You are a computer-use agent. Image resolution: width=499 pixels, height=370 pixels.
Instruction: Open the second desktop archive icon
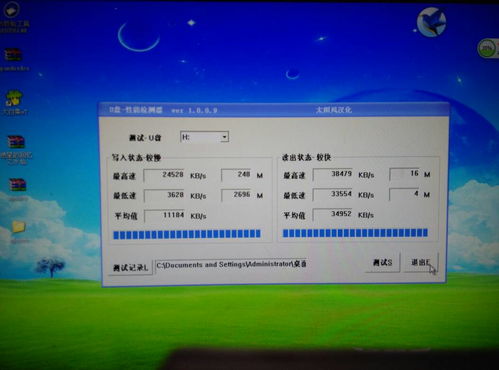[x=13, y=56]
